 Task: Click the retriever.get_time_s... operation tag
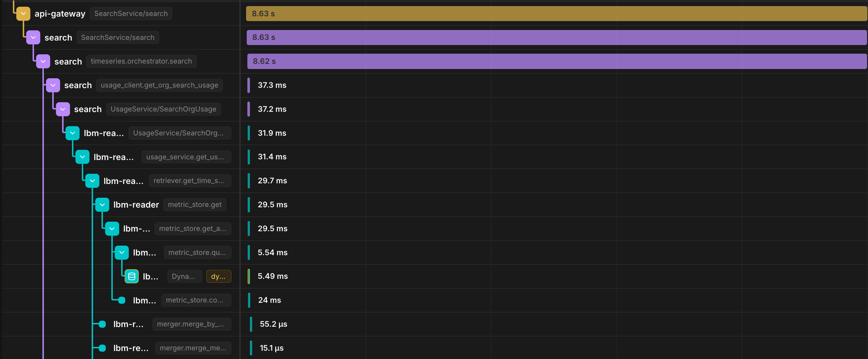190,181
